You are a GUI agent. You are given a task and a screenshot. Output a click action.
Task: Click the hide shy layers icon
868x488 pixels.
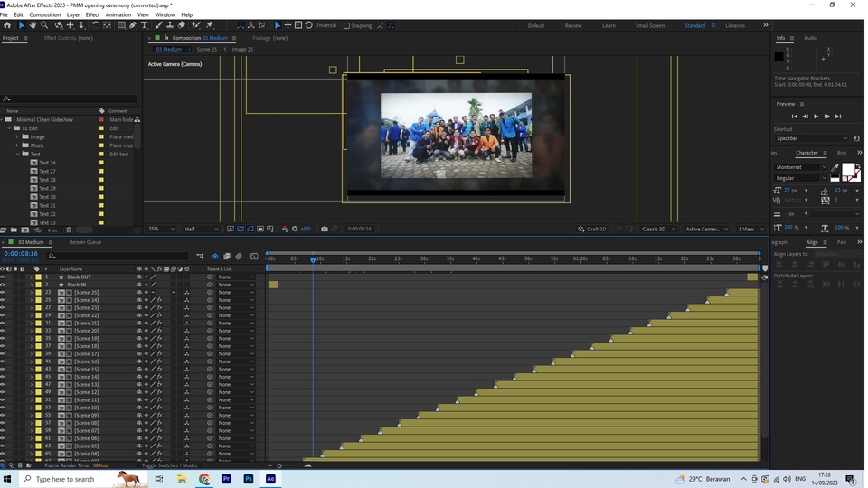click(215, 256)
